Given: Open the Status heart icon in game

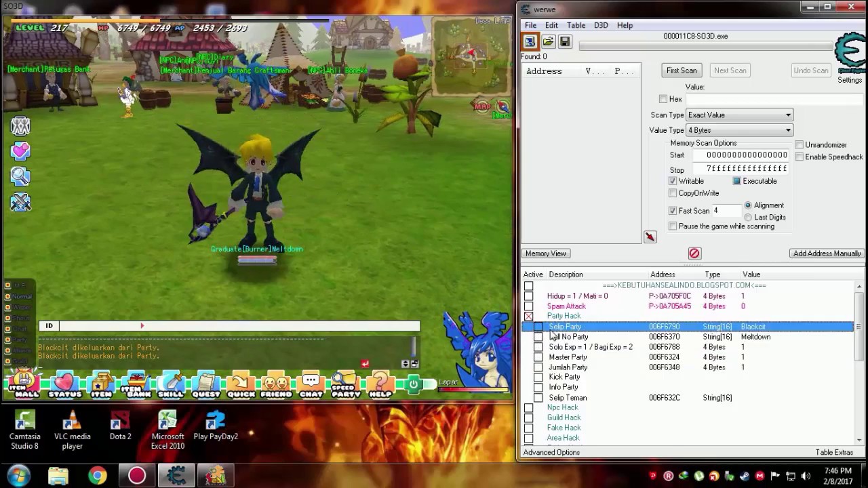Looking at the screenshot, I should 64,384.
